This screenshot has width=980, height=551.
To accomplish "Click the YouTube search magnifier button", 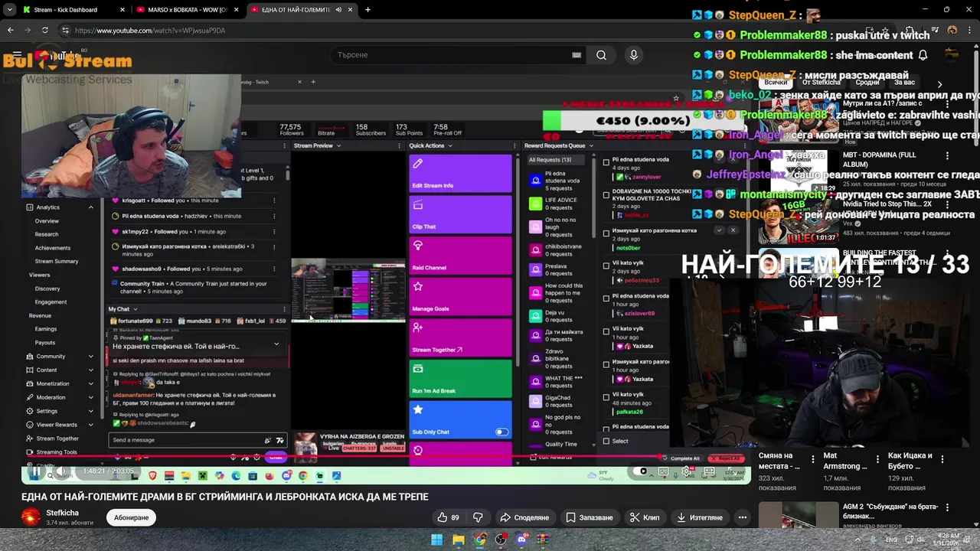I will tap(601, 55).
